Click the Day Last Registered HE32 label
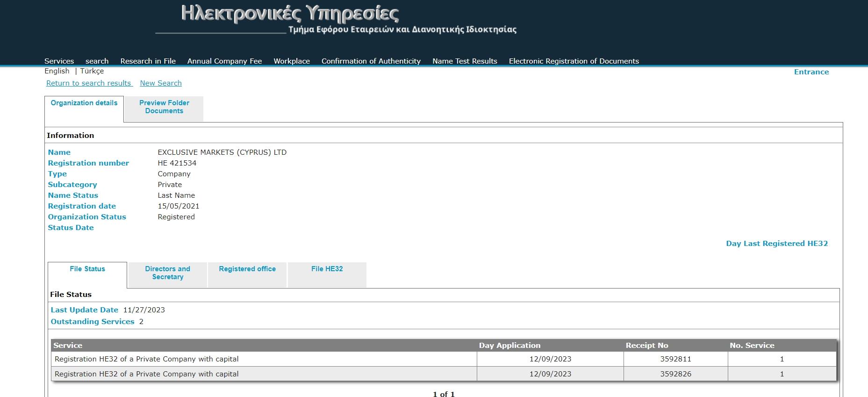Image resolution: width=868 pixels, height=397 pixels. point(777,244)
